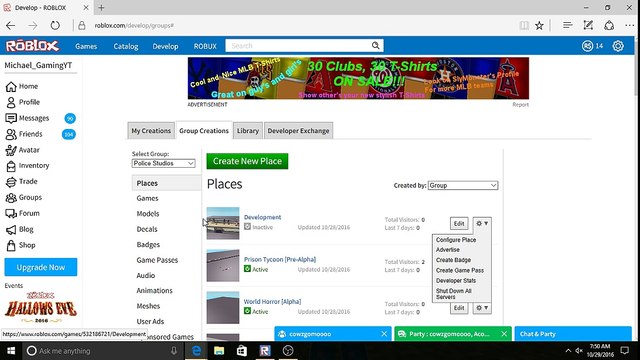The image size is (640, 360).
Task: Open Inventory from the sidebar
Action: pyautogui.click(x=28, y=166)
